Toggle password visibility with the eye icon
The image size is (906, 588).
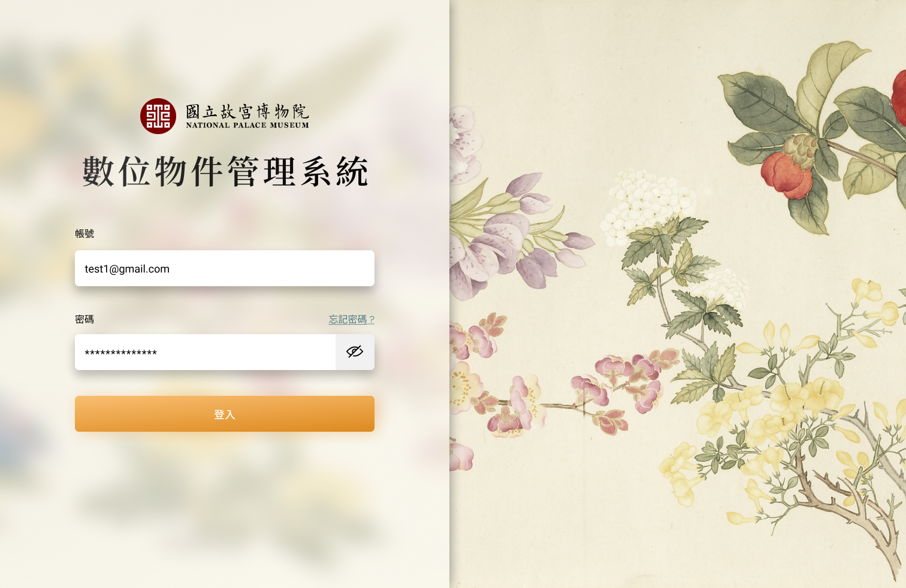tap(355, 352)
